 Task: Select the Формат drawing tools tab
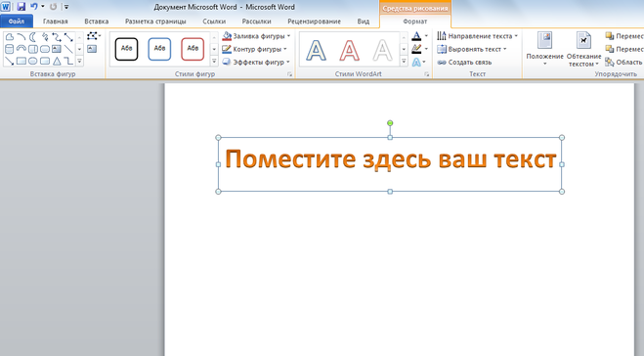[414, 22]
